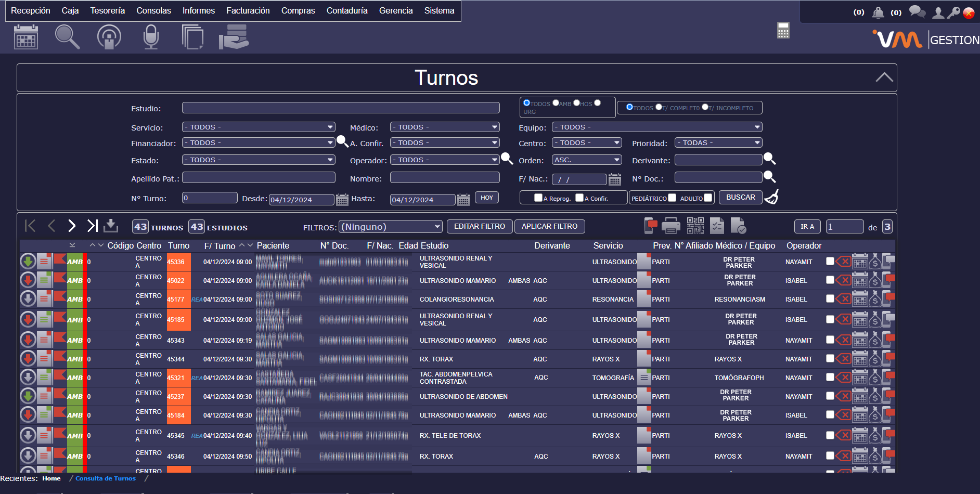Click the EDITAR FILTRO button
980x494 pixels.
click(x=480, y=226)
